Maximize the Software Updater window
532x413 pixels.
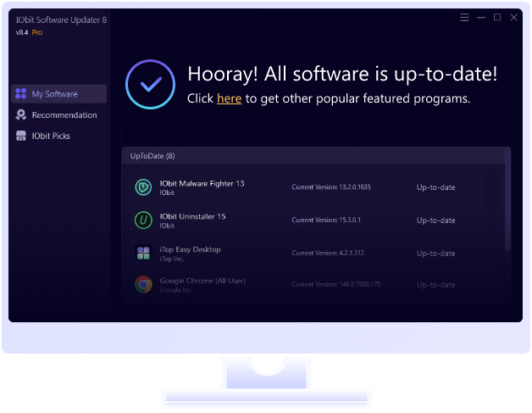tap(497, 17)
